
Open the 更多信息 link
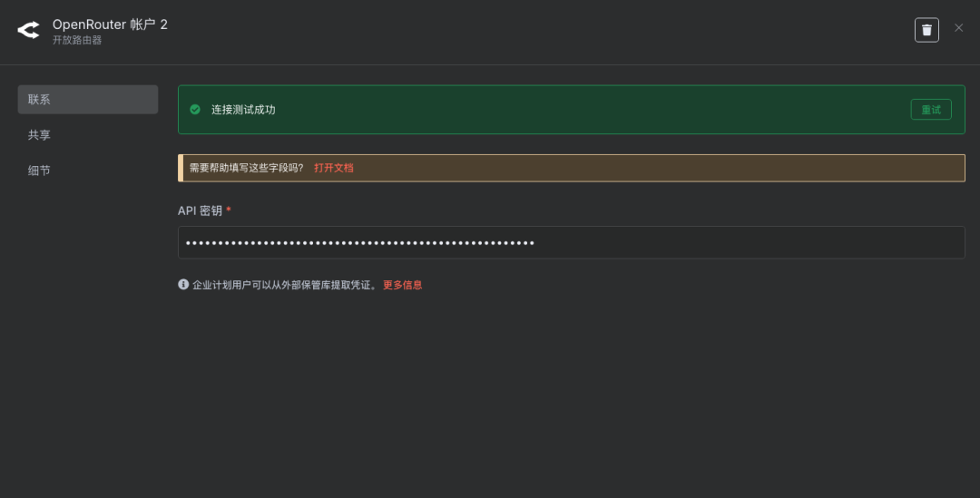point(403,285)
